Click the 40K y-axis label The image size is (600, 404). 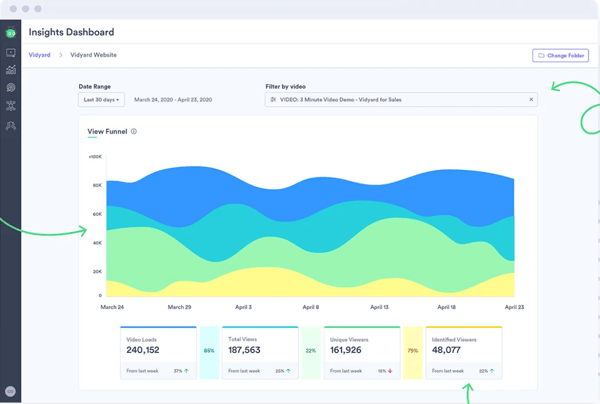[97, 243]
